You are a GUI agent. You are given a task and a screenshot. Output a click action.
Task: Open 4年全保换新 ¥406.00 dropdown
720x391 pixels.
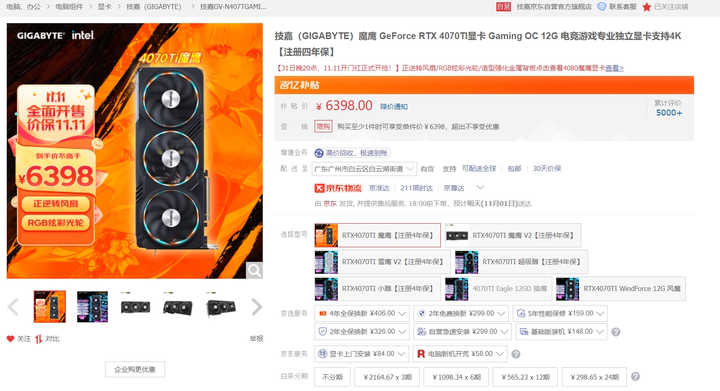click(x=362, y=313)
